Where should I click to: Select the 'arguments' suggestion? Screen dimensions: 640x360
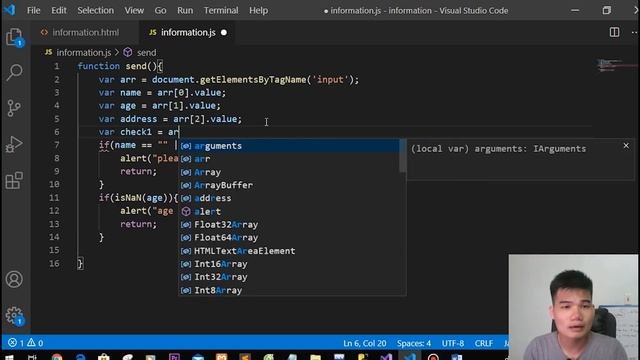[x=289, y=146]
